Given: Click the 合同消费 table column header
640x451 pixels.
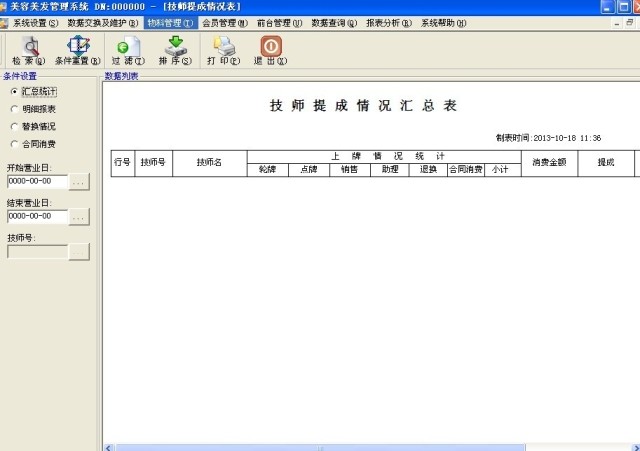Looking at the screenshot, I should click(466, 170).
